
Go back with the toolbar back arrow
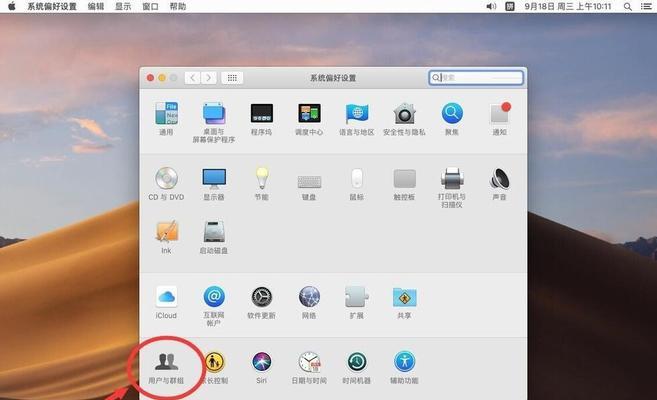click(x=192, y=77)
